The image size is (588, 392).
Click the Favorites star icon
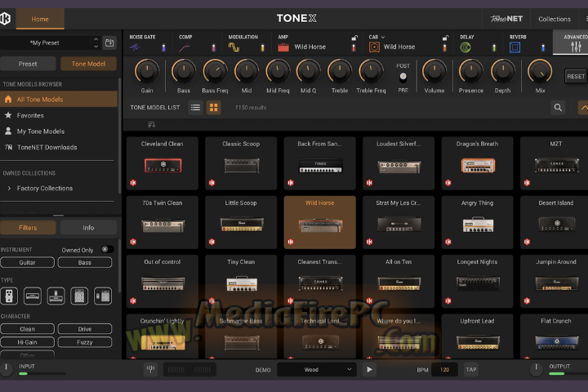coord(8,115)
